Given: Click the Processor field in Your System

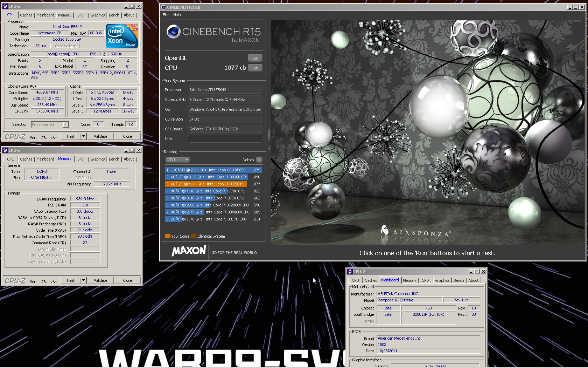Looking at the screenshot, I should click(225, 90).
